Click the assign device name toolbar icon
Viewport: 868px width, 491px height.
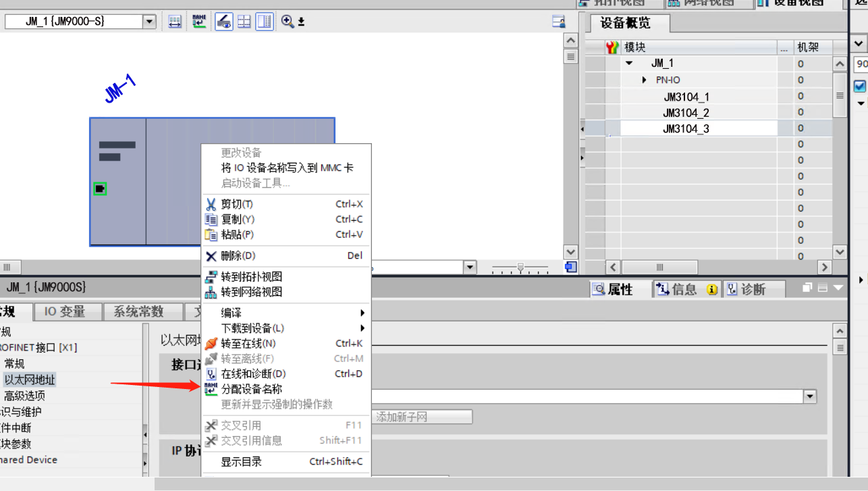[199, 22]
